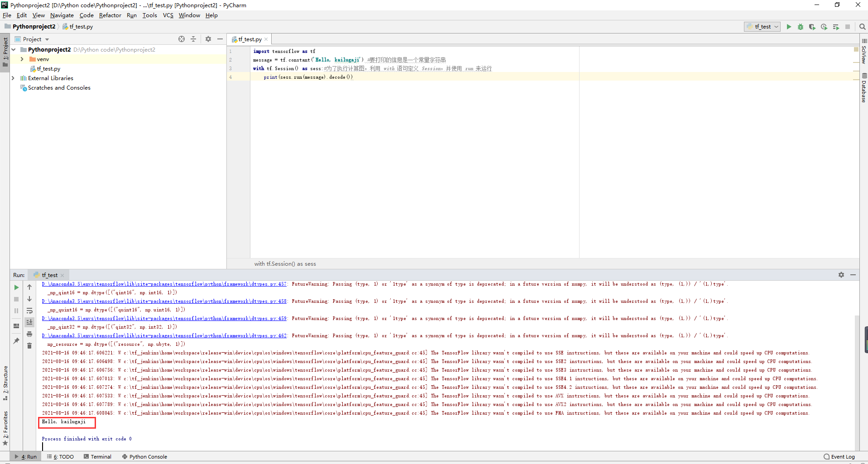Run tf_test with coverage
868x464 pixels.
pyautogui.click(x=812, y=27)
